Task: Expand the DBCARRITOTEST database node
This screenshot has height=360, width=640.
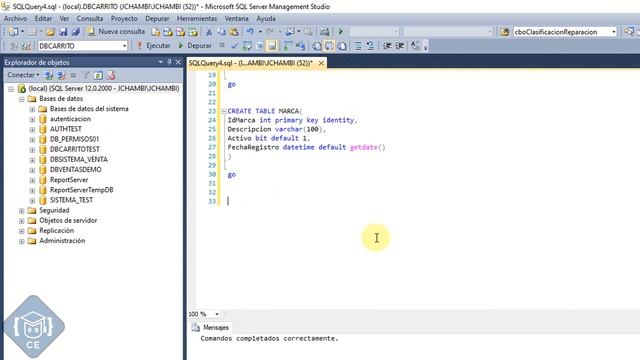Action: tap(32, 149)
